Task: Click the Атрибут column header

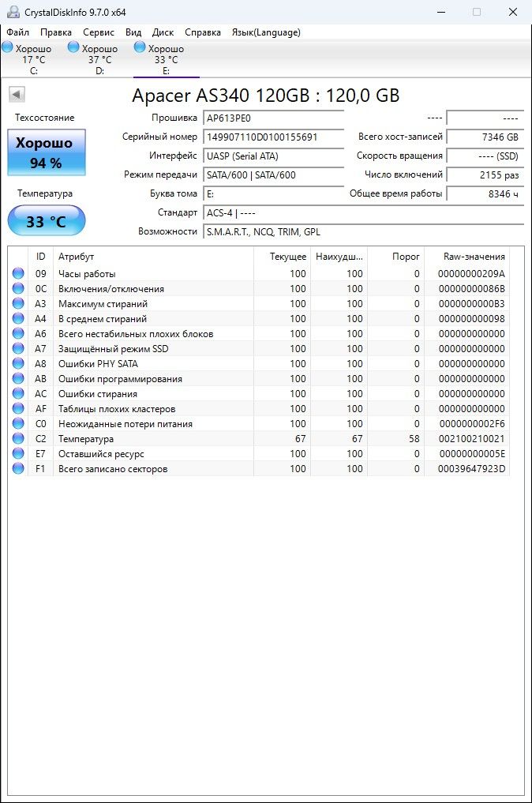Action: (x=153, y=257)
